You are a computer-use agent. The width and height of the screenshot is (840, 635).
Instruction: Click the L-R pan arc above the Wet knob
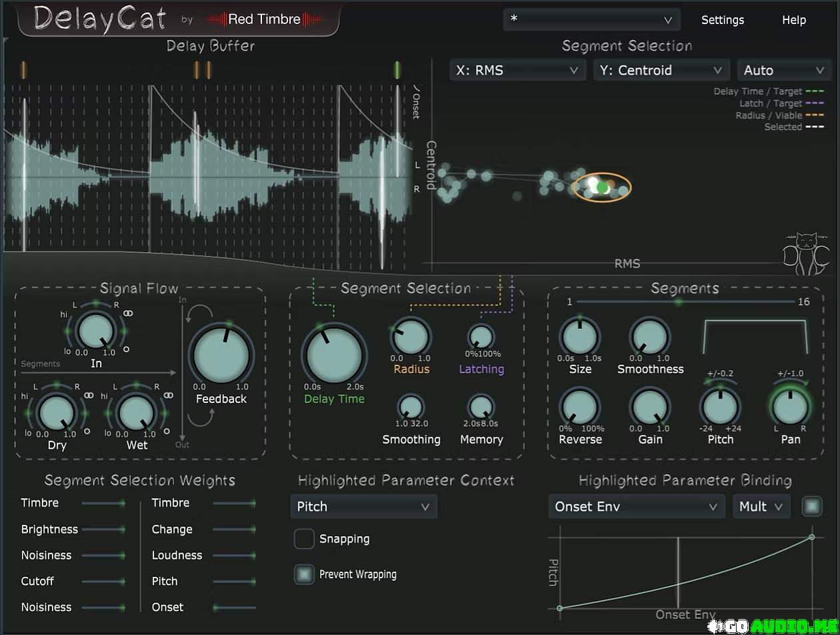pyautogui.click(x=136, y=386)
